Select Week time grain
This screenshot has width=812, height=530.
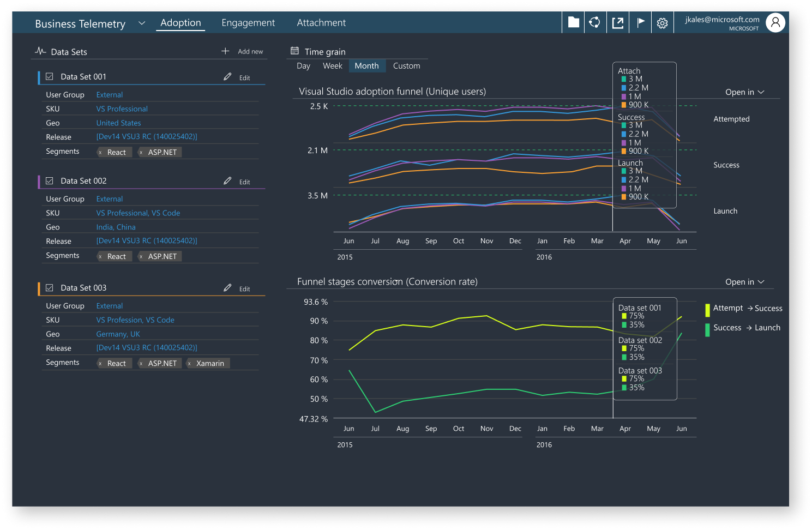click(x=333, y=66)
